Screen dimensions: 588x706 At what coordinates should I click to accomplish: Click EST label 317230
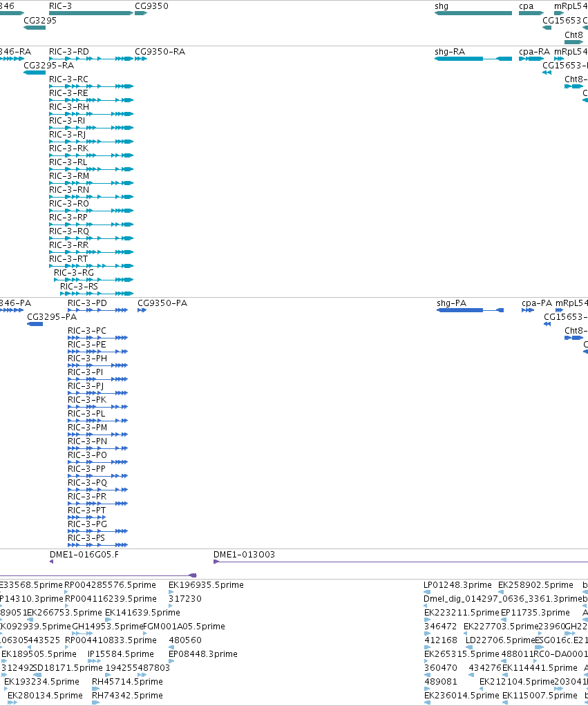click(x=185, y=598)
